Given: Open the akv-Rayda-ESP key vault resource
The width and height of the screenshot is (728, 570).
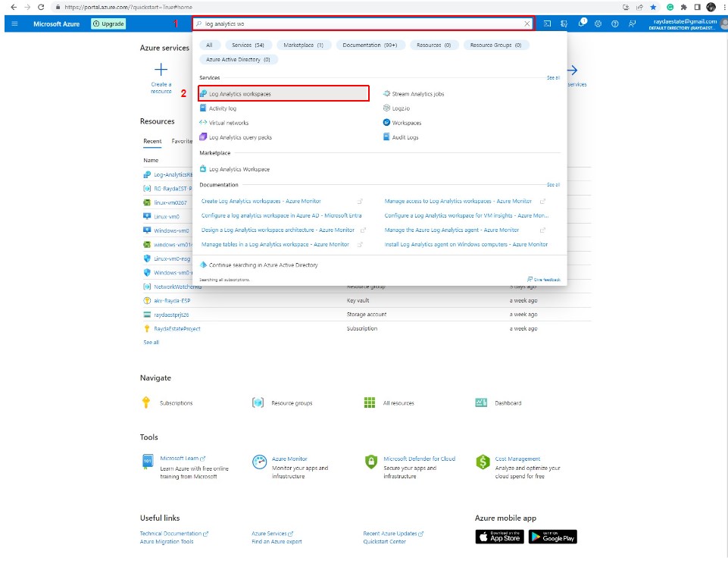Looking at the screenshot, I should pyautogui.click(x=172, y=301).
